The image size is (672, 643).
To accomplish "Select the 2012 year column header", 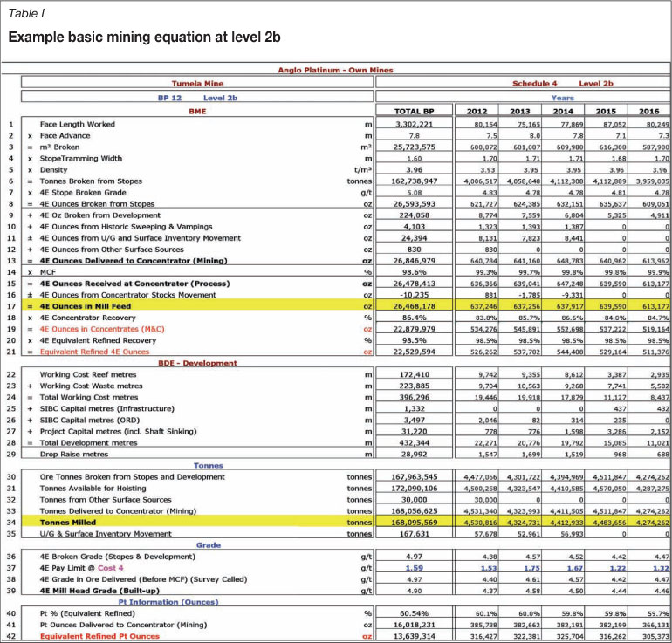I will point(477,112).
